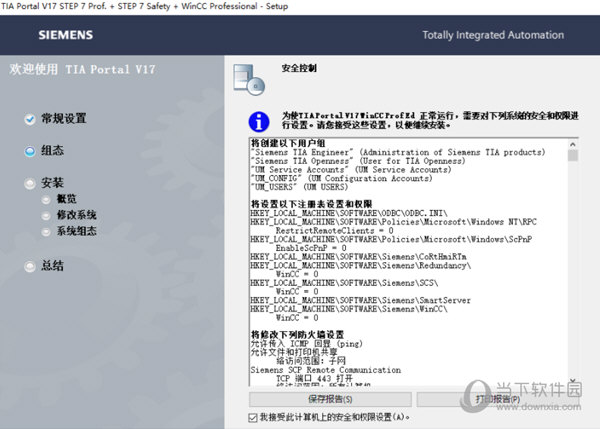Click the Totally Integrated Automation text

(493, 35)
